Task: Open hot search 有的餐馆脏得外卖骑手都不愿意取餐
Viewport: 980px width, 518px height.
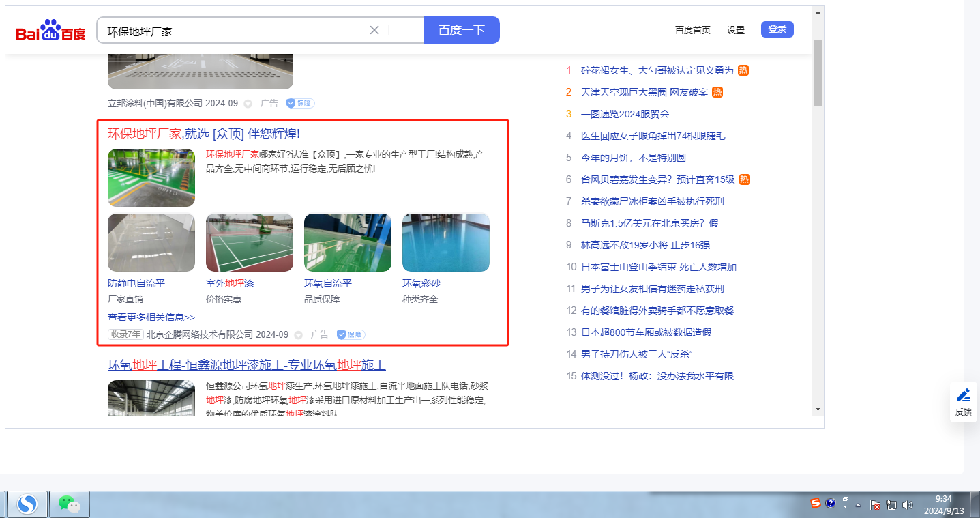Action: click(657, 311)
